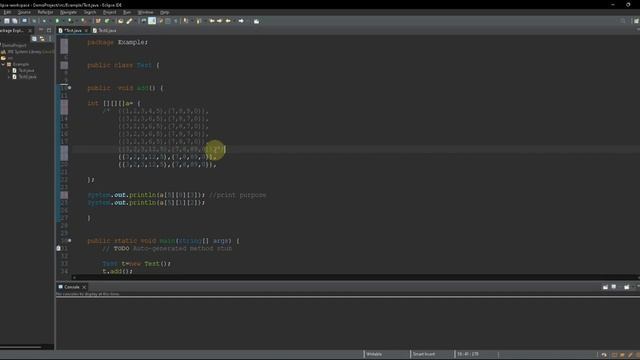The image size is (640, 360).
Task: Collapse the add() method fold marker
Action: point(69,88)
